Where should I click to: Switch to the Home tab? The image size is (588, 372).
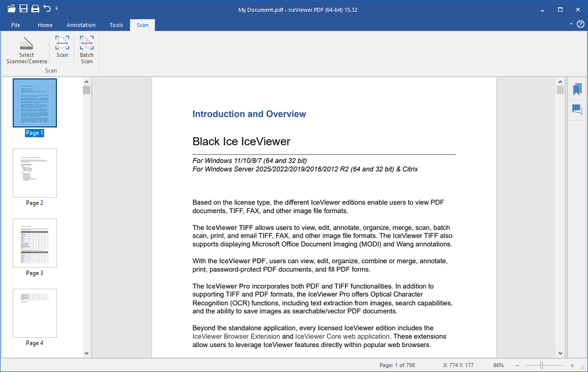[x=45, y=25]
